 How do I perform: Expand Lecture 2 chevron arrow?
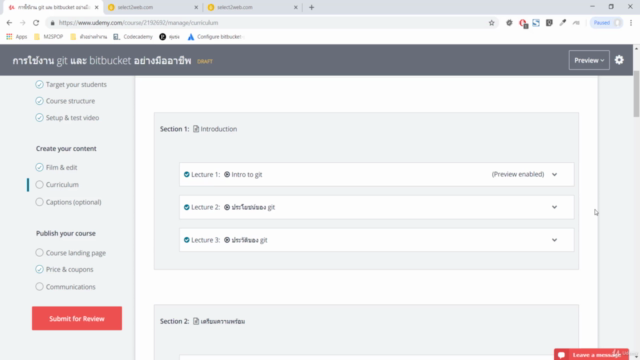point(554,207)
